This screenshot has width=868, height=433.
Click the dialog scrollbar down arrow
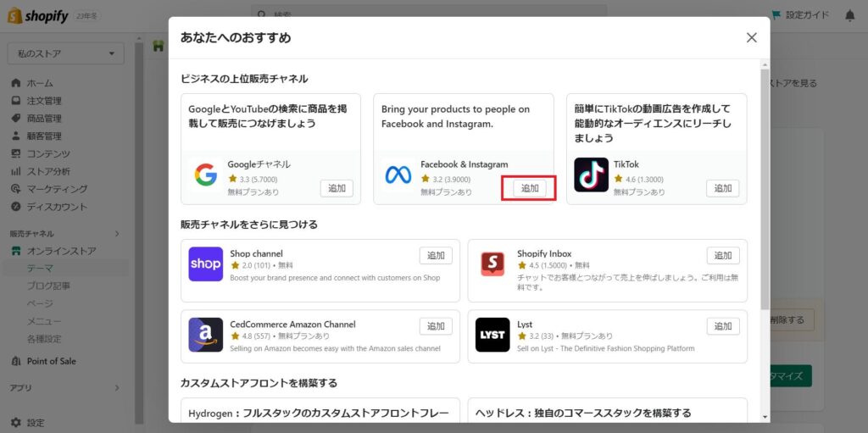[x=765, y=417]
